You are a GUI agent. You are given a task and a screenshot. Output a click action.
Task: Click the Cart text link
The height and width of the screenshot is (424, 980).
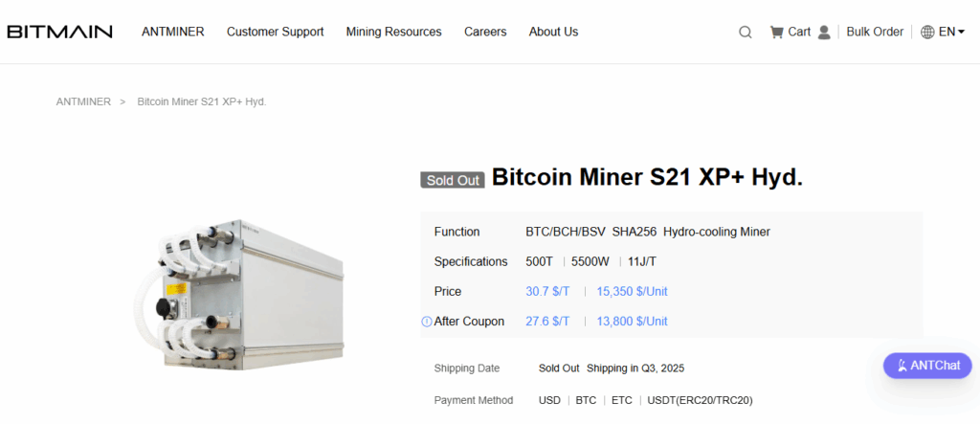pyautogui.click(x=799, y=32)
